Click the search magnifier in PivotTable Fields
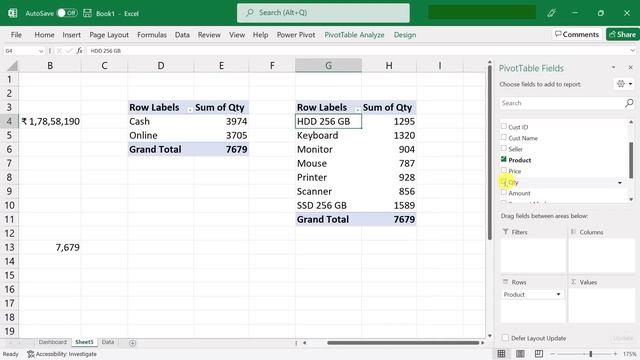640x360 pixels. click(x=629, y=103)
